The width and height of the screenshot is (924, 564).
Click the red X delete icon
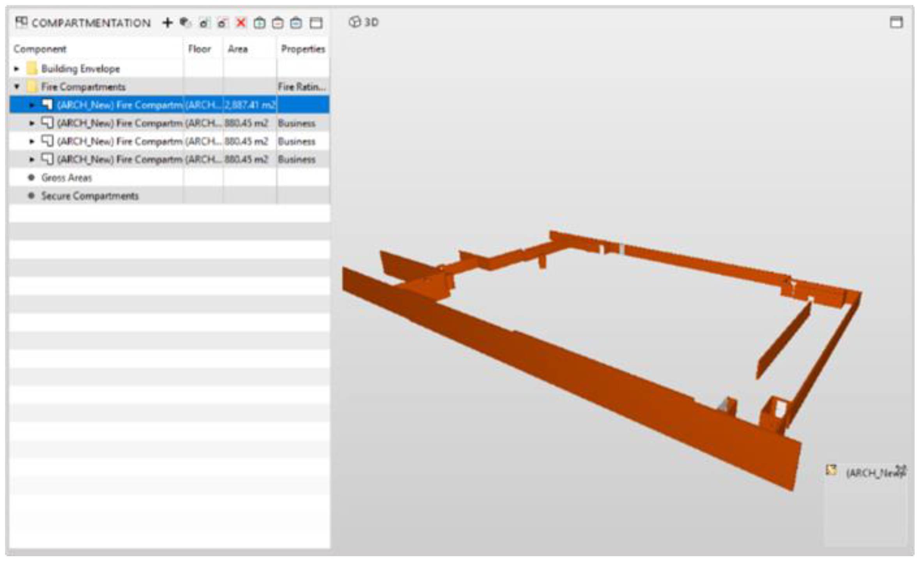point(241,23)
